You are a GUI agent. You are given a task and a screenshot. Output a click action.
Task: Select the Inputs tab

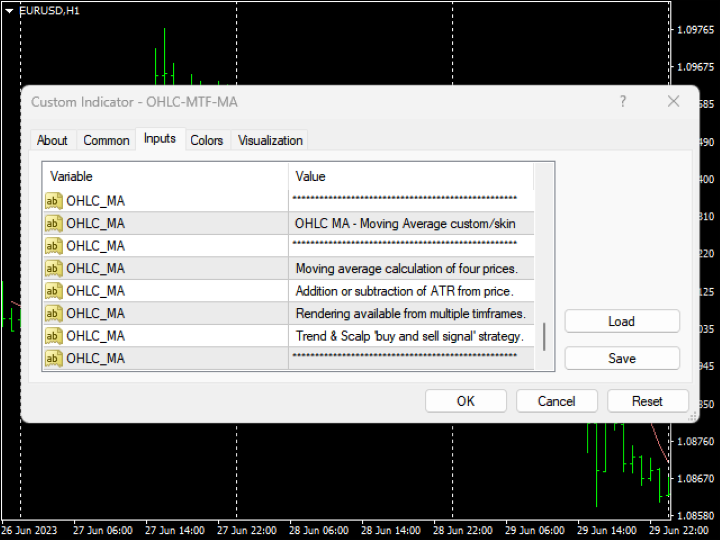tap(160, 139)
